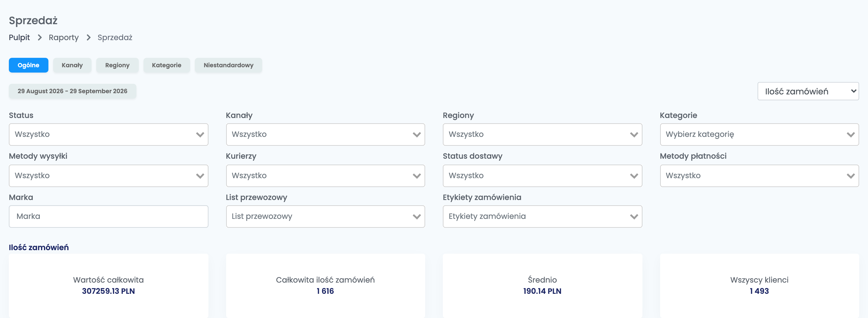This screenshot has height=318, width=868.
Task: Click the Sprzedaż breadcrumb item
Action: pyautogui.click(x=115, y=37)
